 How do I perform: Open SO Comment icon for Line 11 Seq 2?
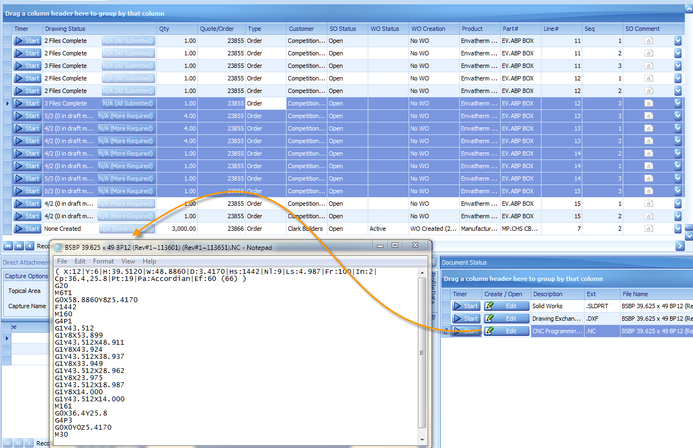648,53
